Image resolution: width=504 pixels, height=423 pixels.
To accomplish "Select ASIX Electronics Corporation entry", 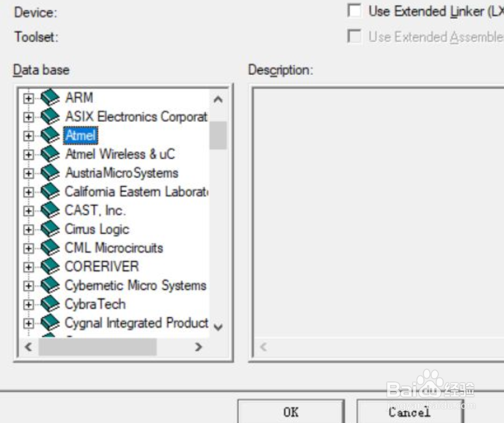I will coord(136,117).
